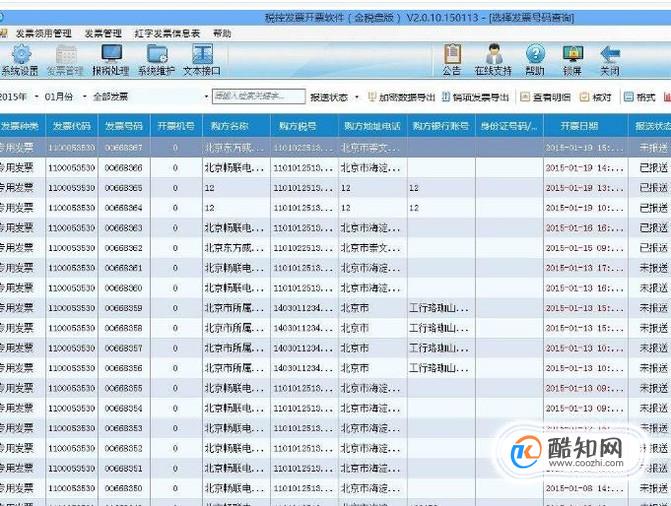Select invoice number 00668350 cell
Viewport: 671px width, 506px height.
tap(124, 488)
